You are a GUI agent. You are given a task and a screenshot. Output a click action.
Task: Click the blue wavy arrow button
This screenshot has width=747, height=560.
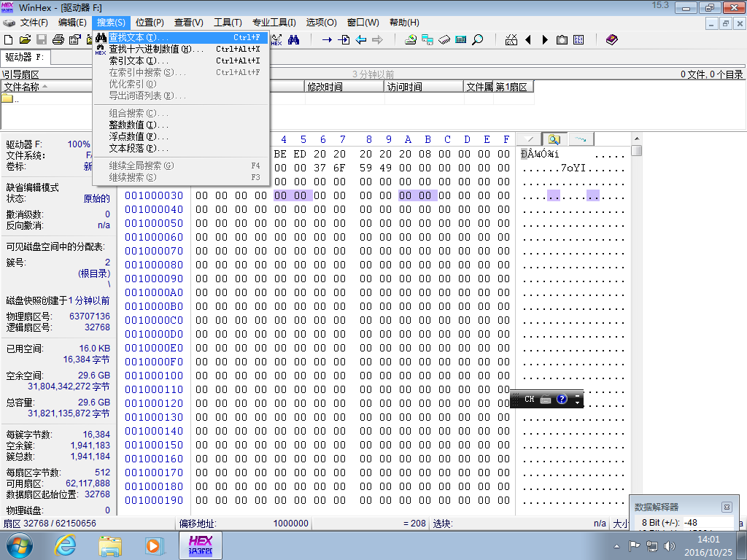(x=580, y=139)
